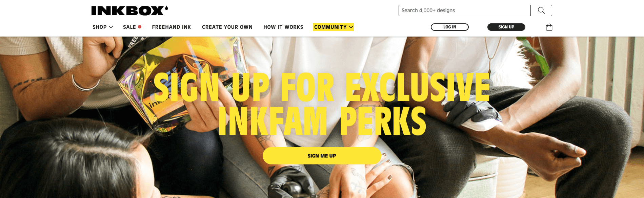Click the magnifying glass search icon
Viewport: 644px width, 198px height.
coord(541,10)
